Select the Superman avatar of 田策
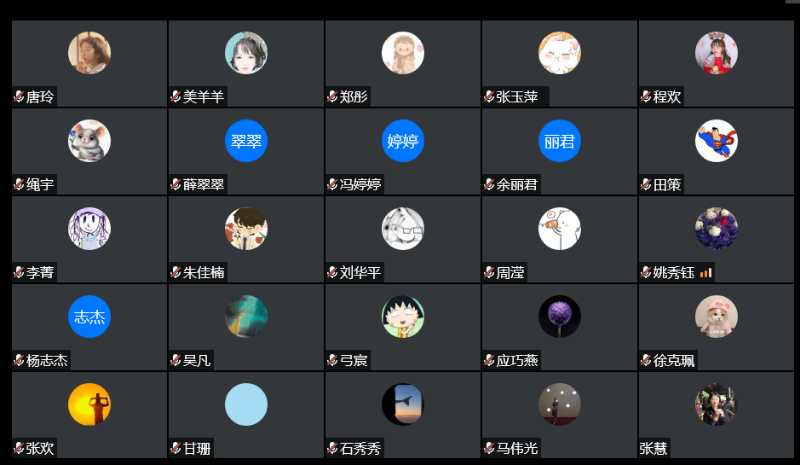The image size is (800, 465). [x=716, y=141]
